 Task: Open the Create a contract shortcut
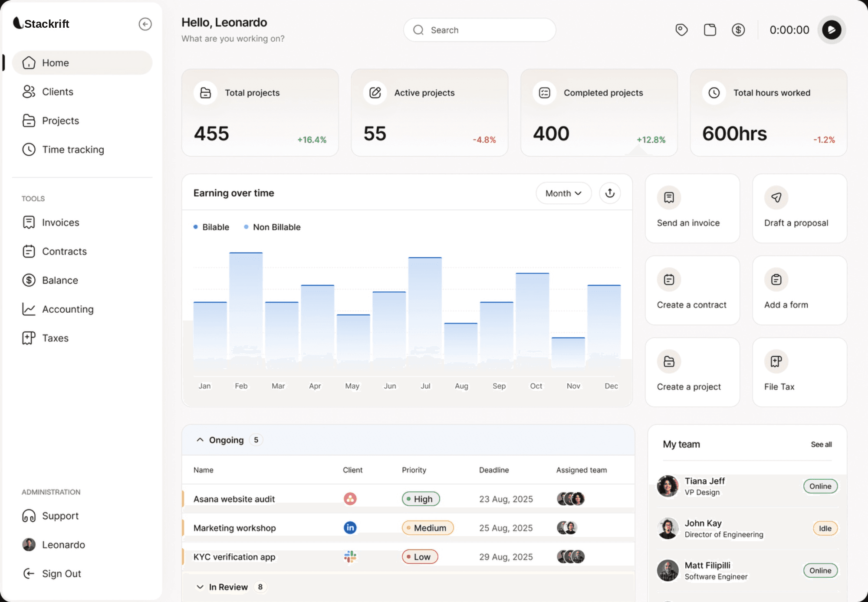tap(692, 290)
